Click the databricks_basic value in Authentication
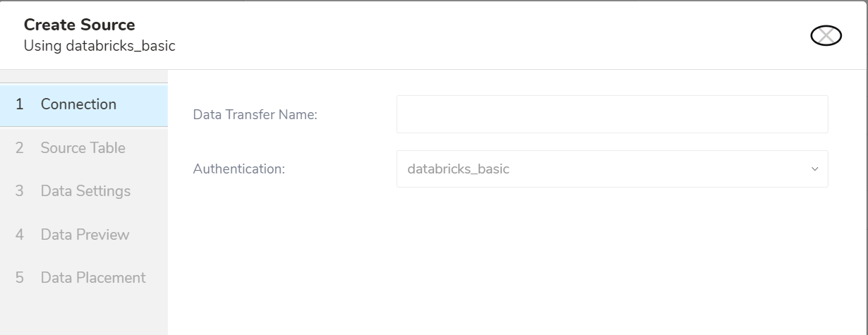Screen dimensions: 868x335 [459, 169]
